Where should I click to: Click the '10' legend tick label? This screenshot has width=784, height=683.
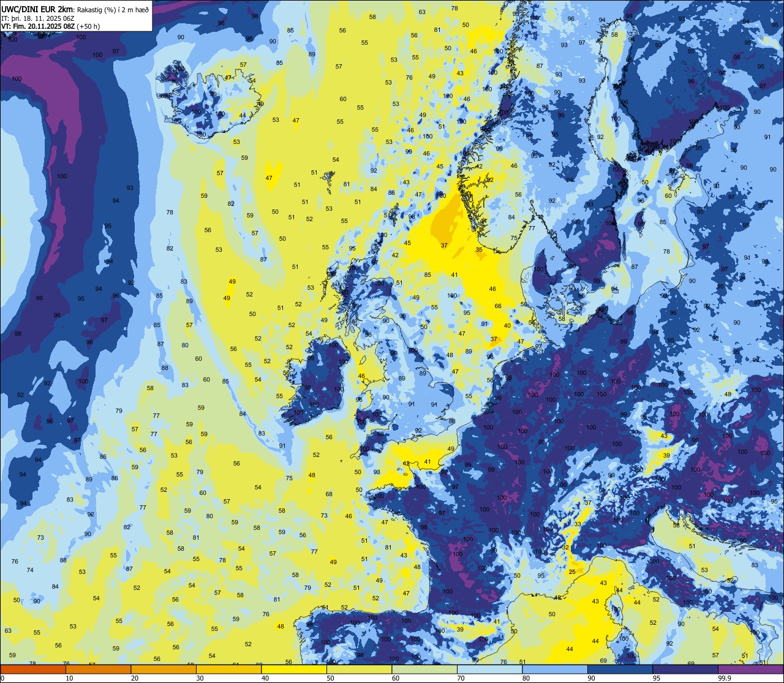pos(70,678)
